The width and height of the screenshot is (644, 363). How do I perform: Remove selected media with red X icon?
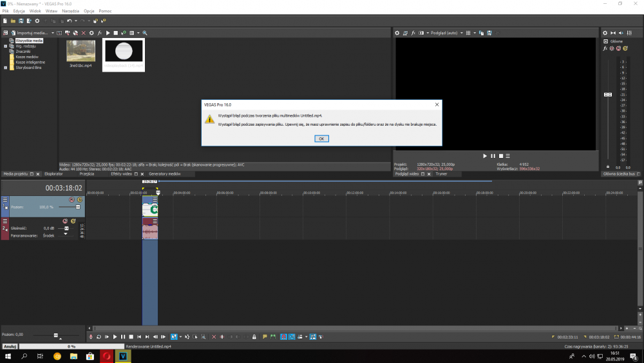[83, 32]
